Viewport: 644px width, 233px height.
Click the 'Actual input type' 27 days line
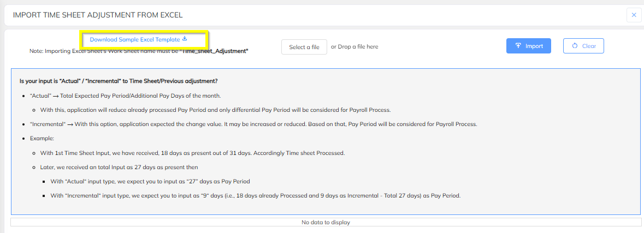click(x=150, y=181)
